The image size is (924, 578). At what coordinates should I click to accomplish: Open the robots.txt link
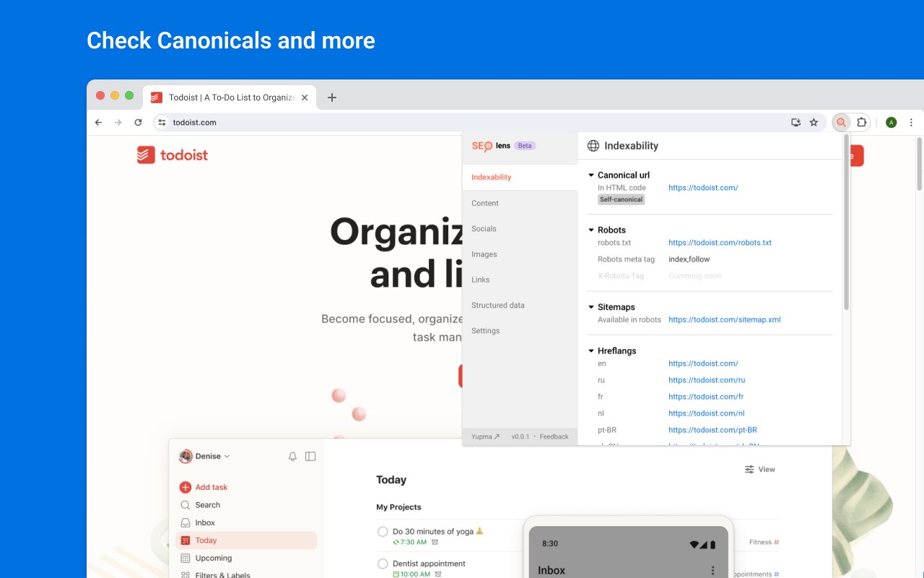pos(720,243)
